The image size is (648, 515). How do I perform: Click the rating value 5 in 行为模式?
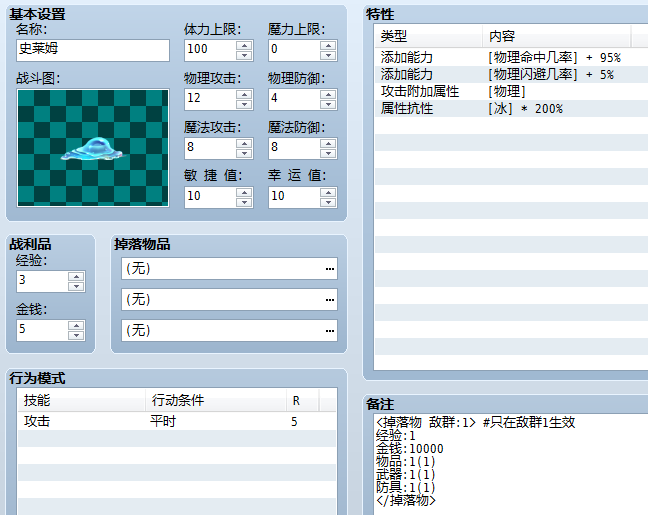click(x=294, y=422)
